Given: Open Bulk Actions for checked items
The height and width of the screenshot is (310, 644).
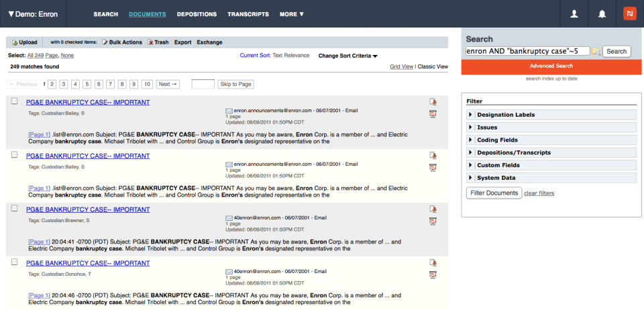Looking at the screenshot, I should [x=121, y=42].
